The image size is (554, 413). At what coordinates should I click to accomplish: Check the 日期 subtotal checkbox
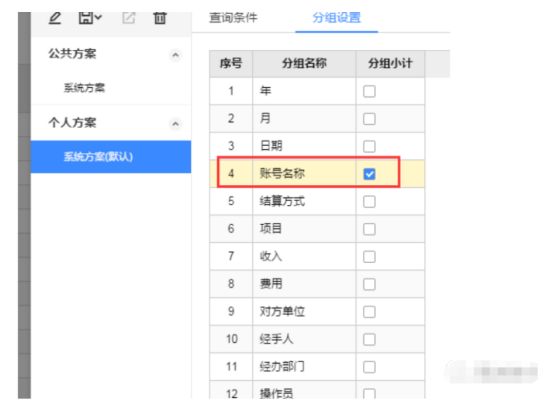tap(369, 146)
